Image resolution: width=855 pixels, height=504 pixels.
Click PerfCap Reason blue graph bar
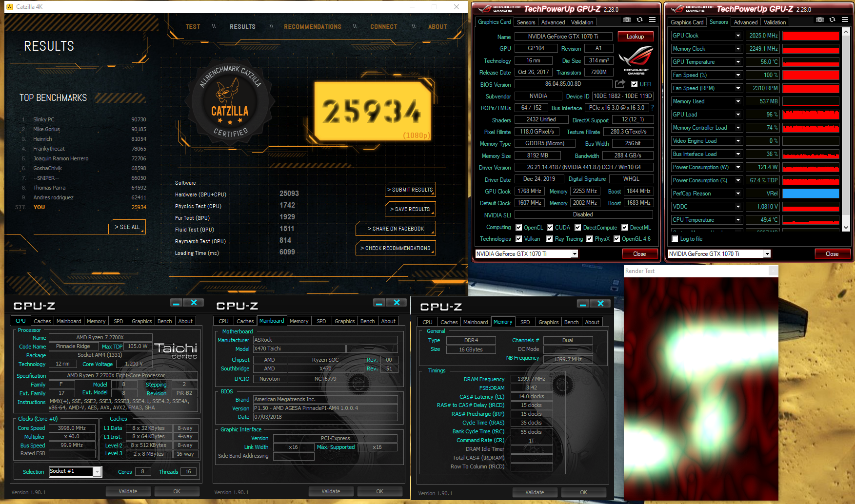811,194
